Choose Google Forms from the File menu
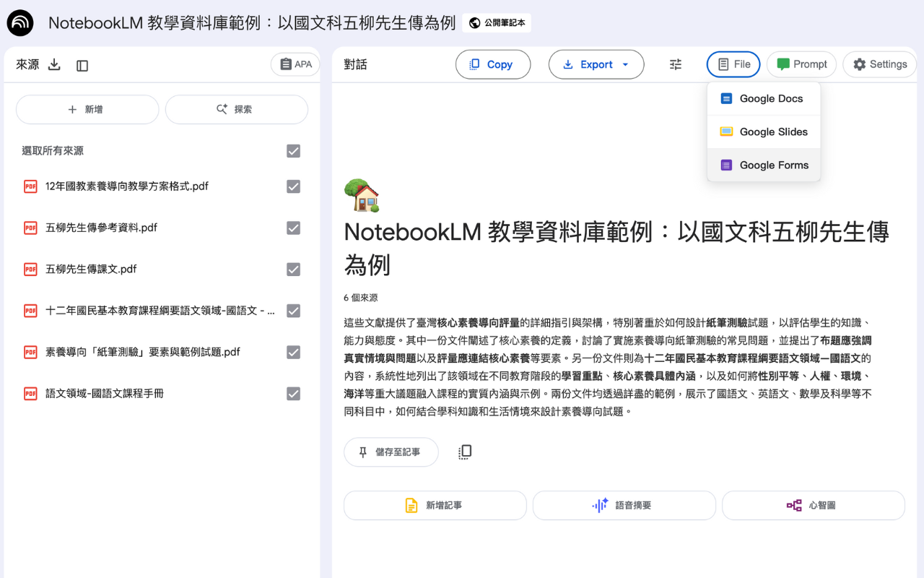924x578 pixels. pos(764,165)
